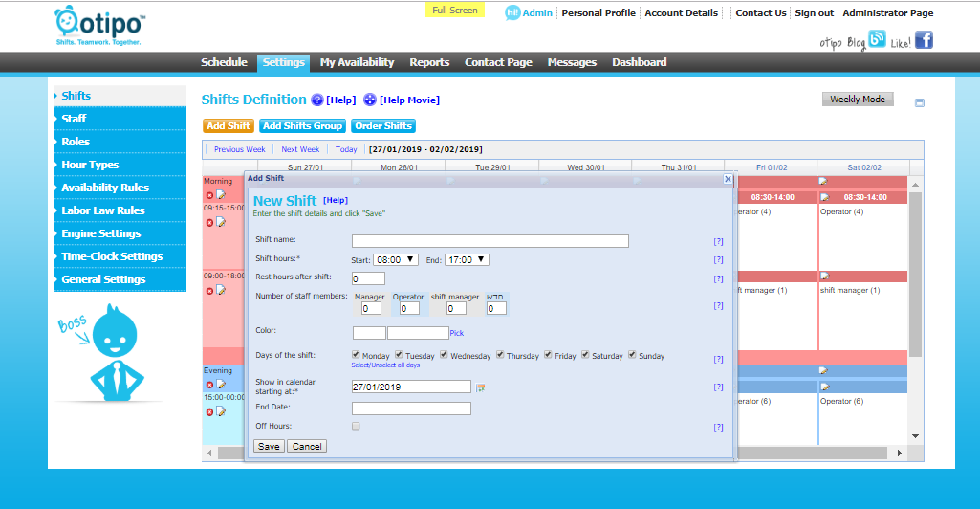Click the blue Help question mark icon
This screenshot has height=509, width=980.
(x=317, y=100)
